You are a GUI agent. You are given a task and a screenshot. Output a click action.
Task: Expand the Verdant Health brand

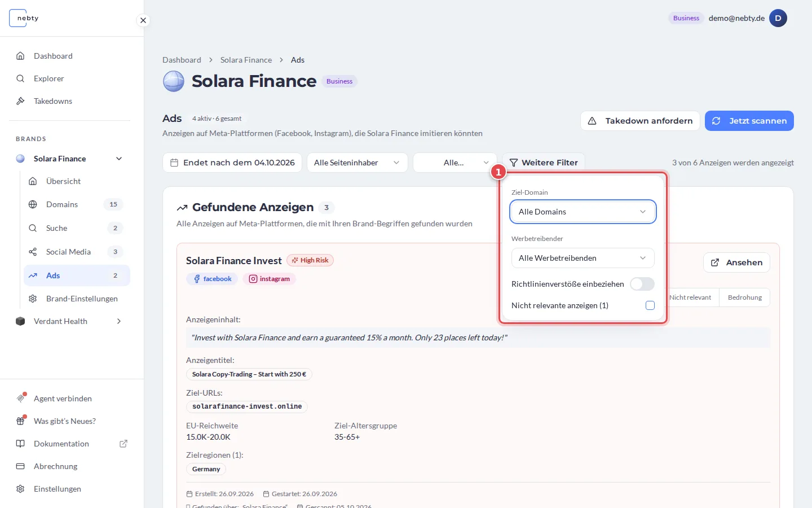click(x=119, y=321)
